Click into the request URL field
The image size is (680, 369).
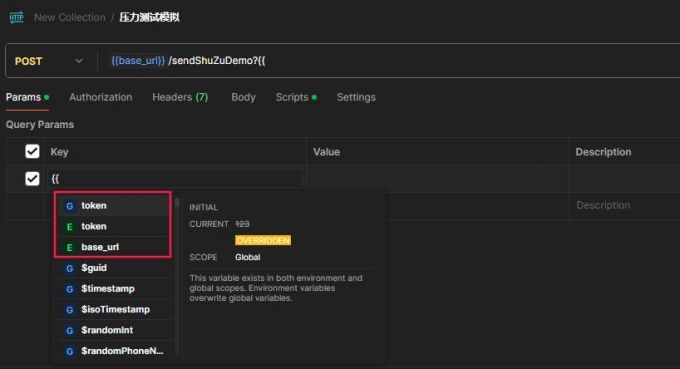pos(390,61)
